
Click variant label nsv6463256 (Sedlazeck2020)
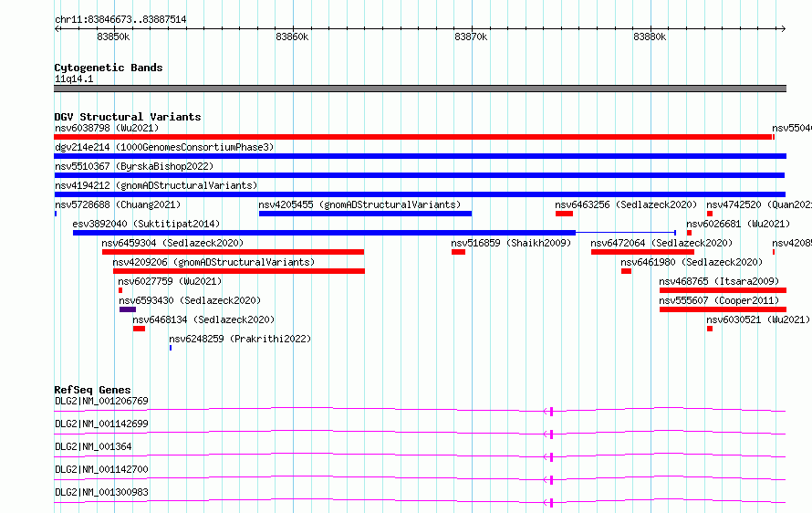(626, 204)
